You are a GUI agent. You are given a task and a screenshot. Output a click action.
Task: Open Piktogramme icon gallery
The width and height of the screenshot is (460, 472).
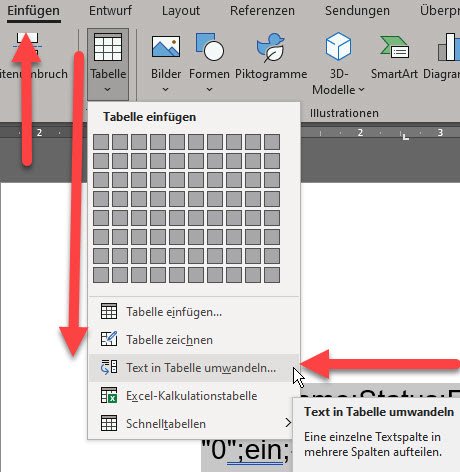click(x=271, y=47)
